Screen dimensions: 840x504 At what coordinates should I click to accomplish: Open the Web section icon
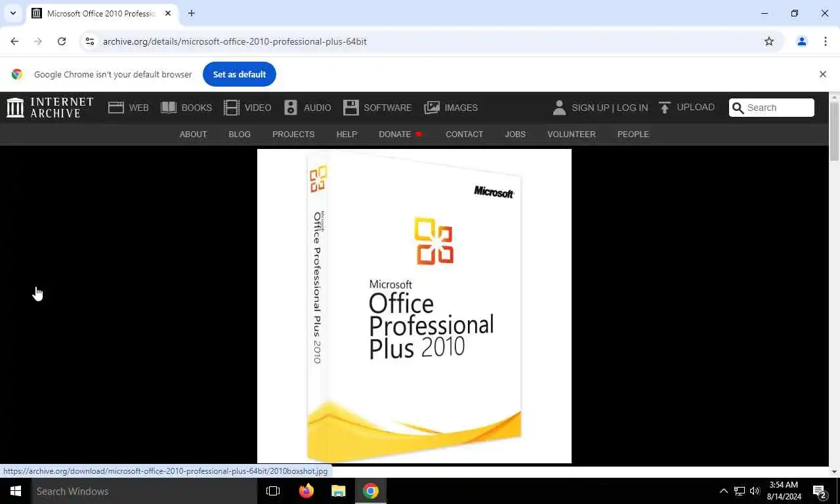coord(116,108)
